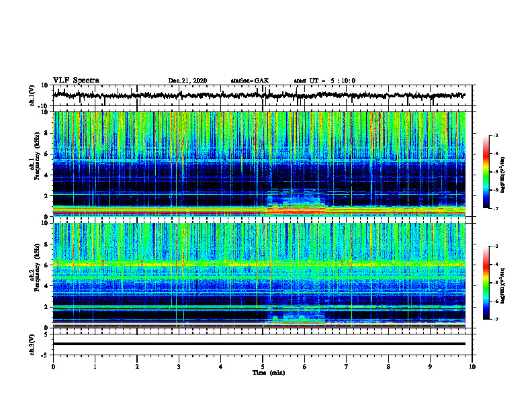Click the "-5" label on ch.2 color bar
The image size is (532, 411).
click(496, 283)
